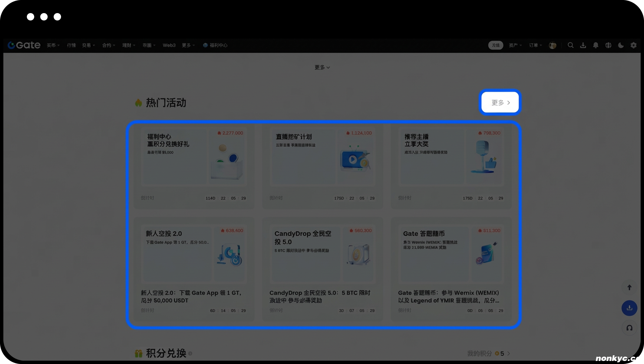This screenshot has width=644, height=364.
Task: Open 我的积分 points link
Action: [488, 354]
